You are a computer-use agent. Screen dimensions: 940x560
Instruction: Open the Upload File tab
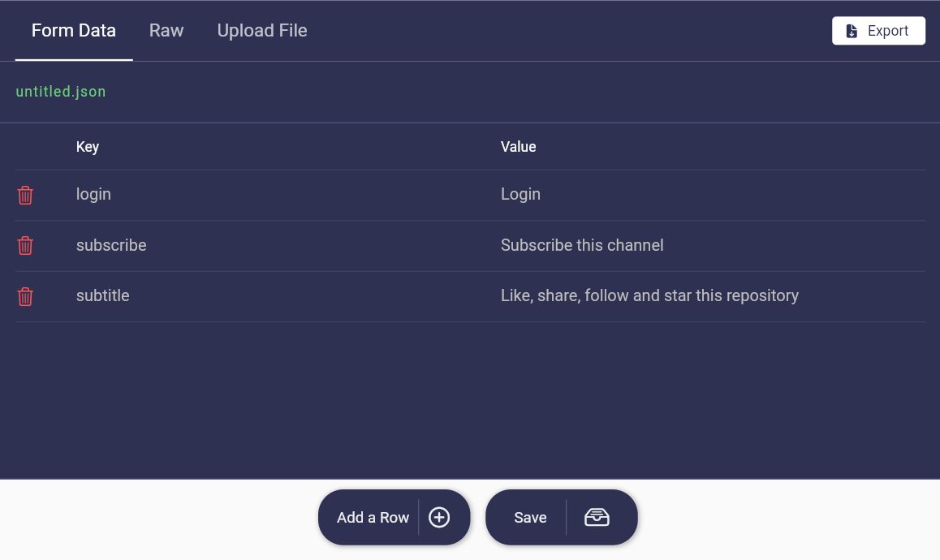[x=262, y=31]
